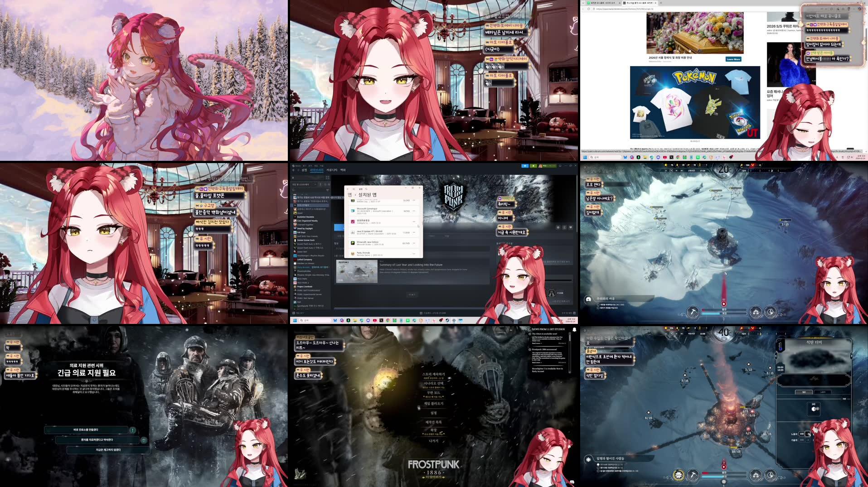
Task: Click the Learn More button on the browser ad
Action: point(733,59)
